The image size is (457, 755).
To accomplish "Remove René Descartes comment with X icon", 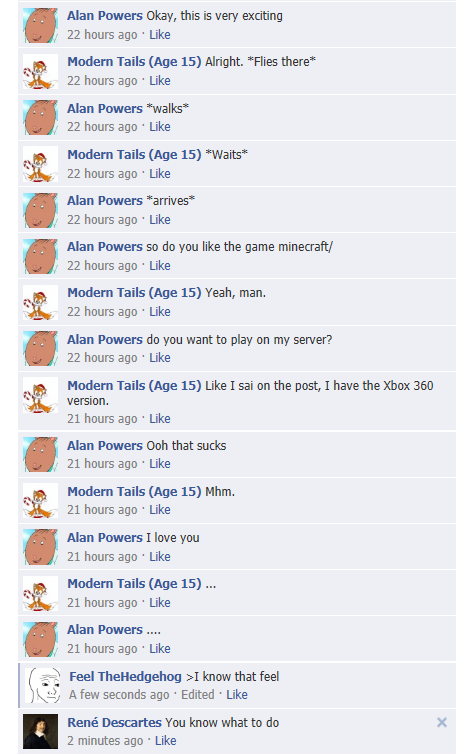I will (441, 722).
